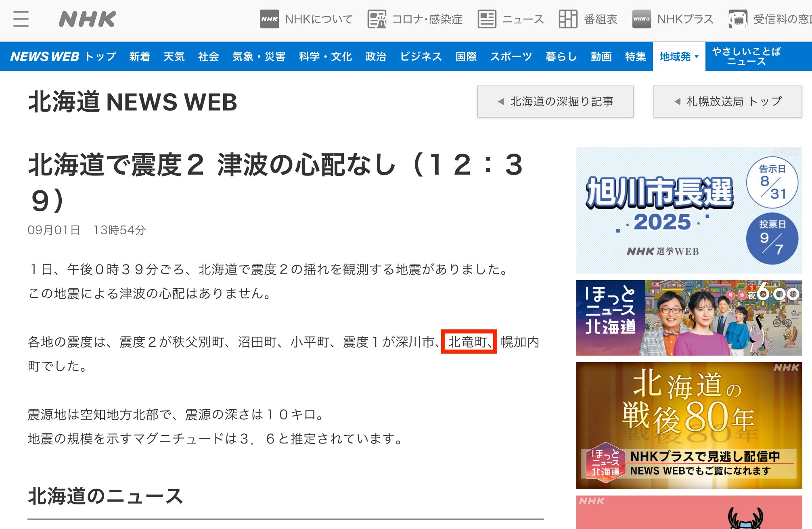Open NHKについて via its icon
This screenshot has height=529, width=812.
coord(270,19)
